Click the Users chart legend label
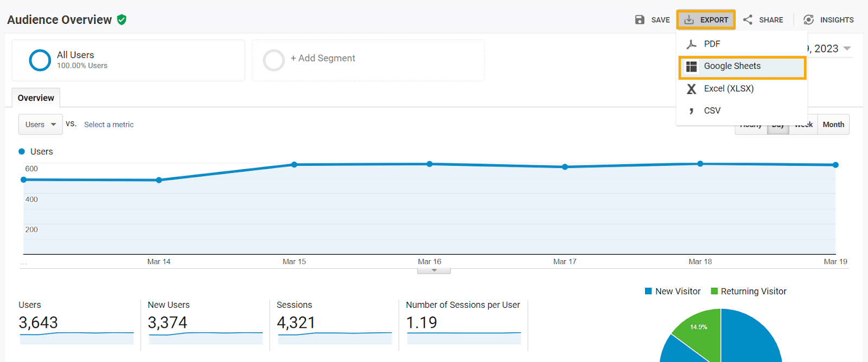 [42, 152]
